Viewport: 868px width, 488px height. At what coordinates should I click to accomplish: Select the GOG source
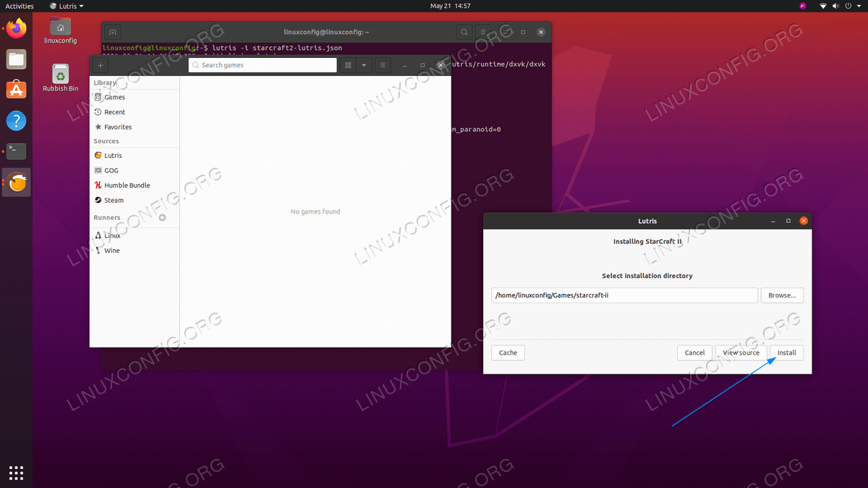coord(111,171)
